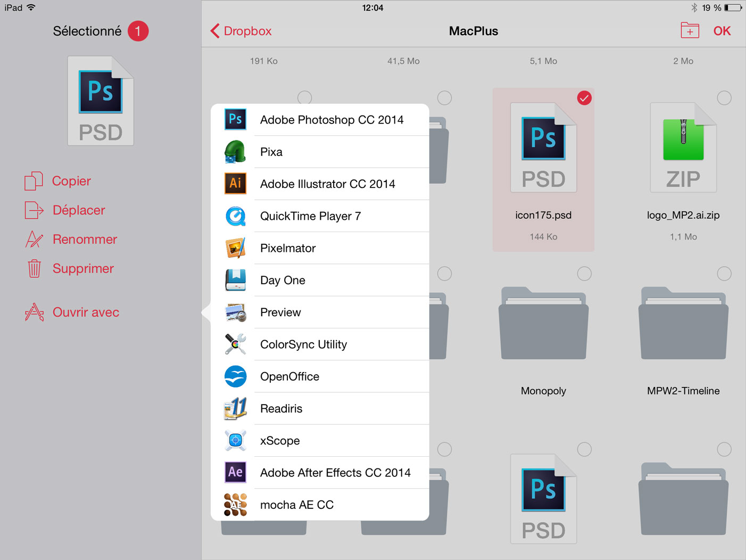
Task: Choose xScope from the list
Action: click(320, 441)
